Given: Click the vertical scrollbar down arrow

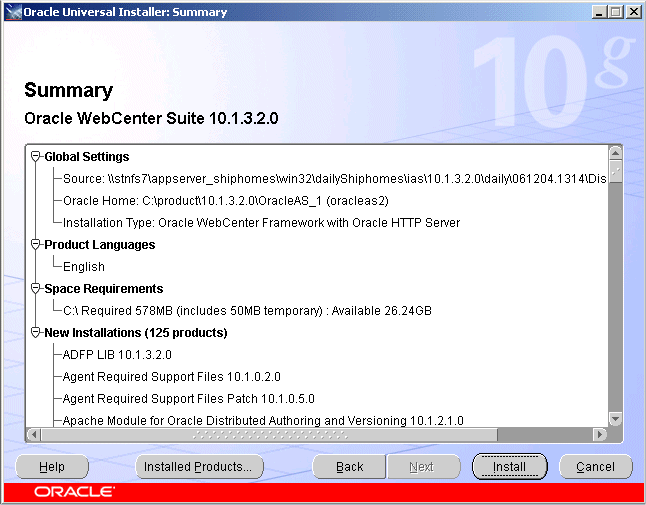Looking at the screenshot, I should (x=616, y=419).
